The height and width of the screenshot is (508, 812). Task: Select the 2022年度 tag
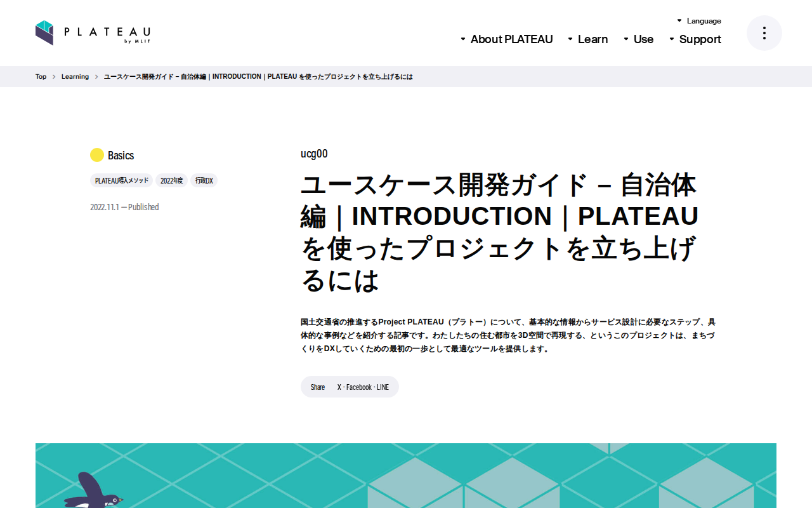[171, 181]
